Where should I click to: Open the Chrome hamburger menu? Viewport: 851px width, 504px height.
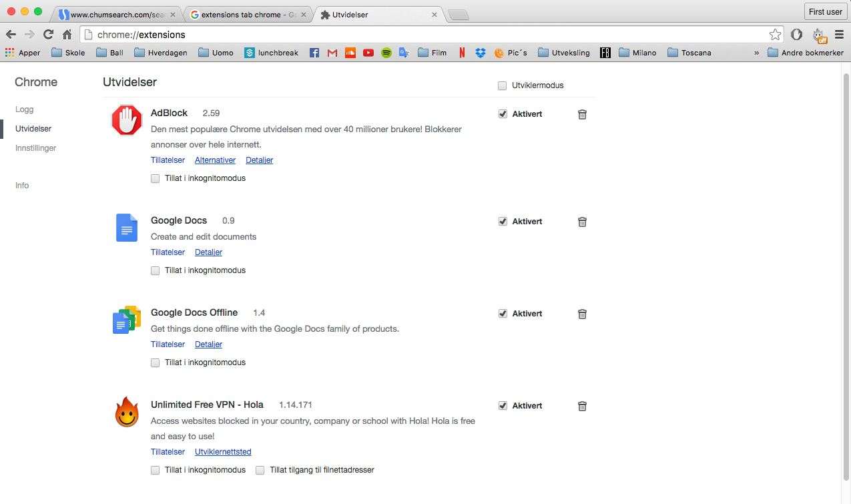pos(839,34)
